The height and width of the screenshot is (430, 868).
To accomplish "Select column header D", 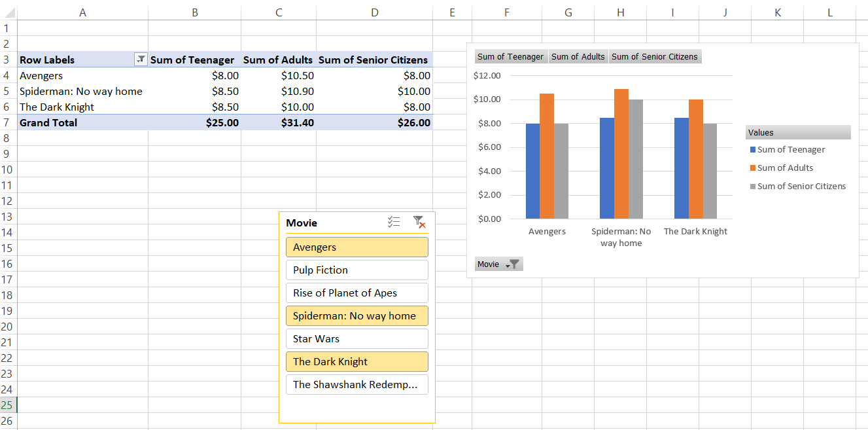I will coord(374,12).
